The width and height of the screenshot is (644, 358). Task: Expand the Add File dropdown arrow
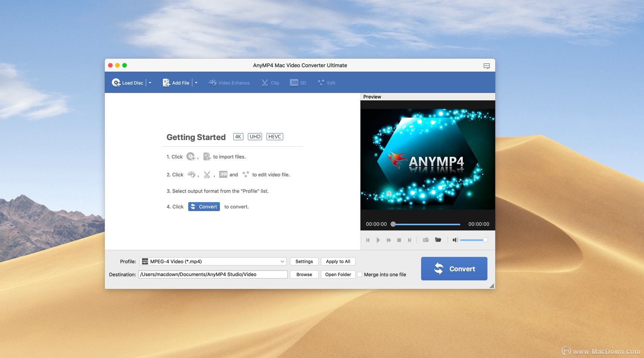tap(196, 83)
